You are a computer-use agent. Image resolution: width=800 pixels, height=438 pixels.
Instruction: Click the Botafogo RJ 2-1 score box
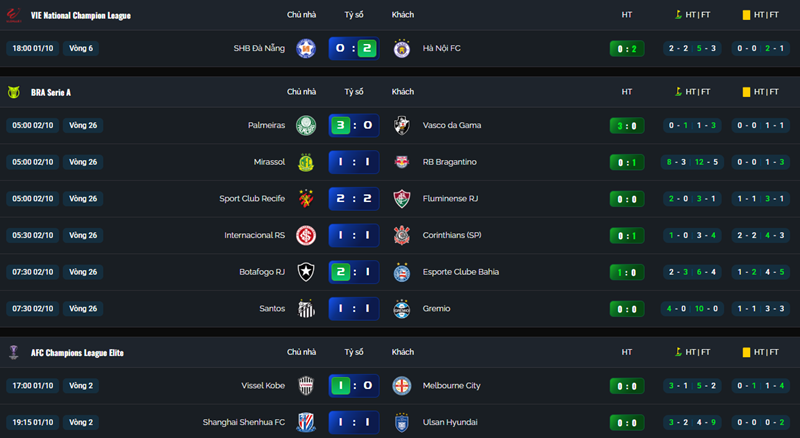353,271
